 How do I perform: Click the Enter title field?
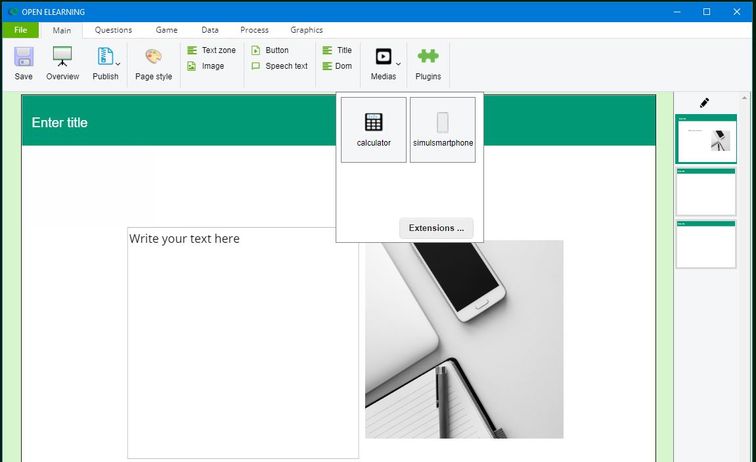[x=60, y=123]
